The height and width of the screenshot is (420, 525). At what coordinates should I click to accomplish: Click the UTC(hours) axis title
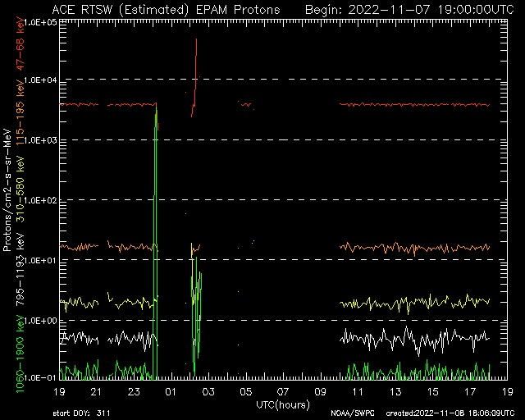click(283, 405)
